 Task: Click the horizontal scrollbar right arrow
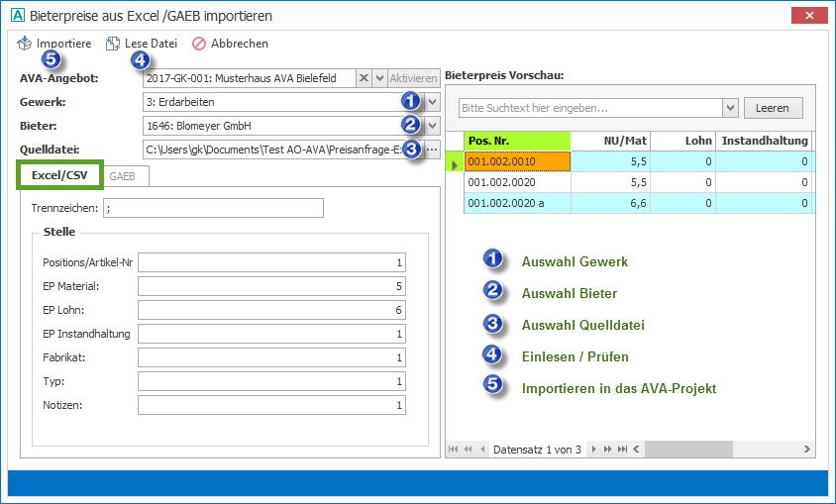(x=807, y=450)
